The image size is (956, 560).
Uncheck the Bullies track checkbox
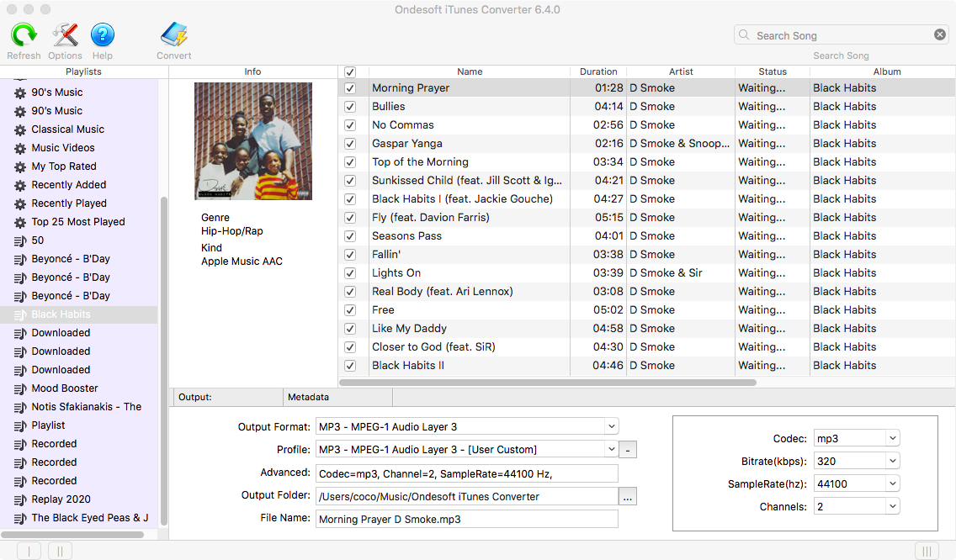coord(350,107)
